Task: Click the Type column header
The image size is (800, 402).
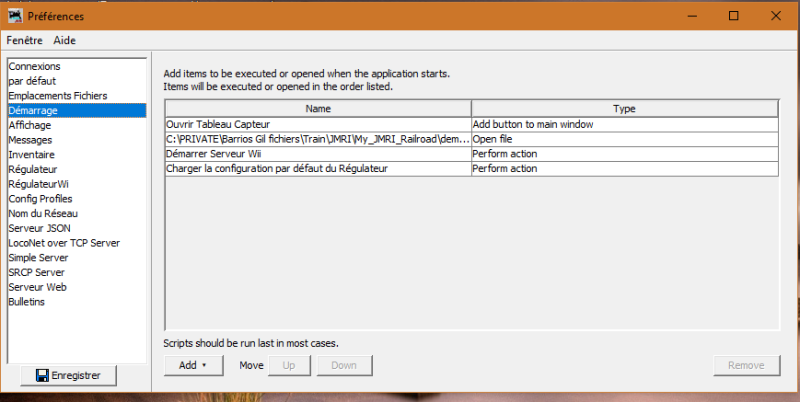Action: [624, 108]
